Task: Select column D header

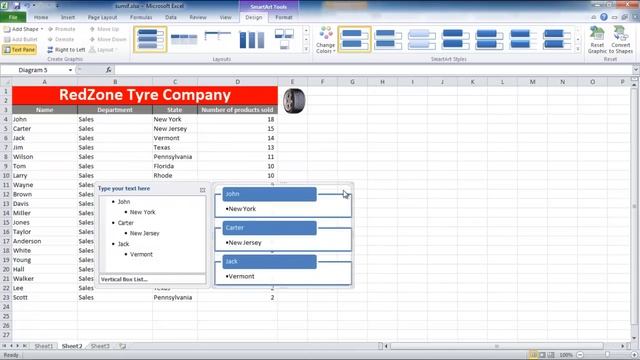Action: coord(238,82)
